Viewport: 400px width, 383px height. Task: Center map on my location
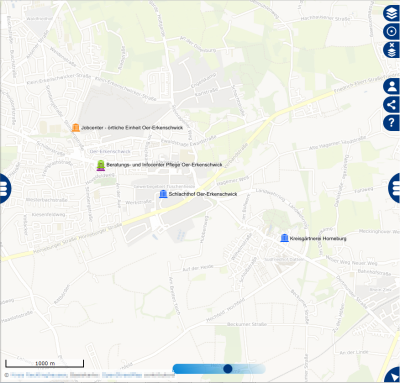[x=391, y=32]
